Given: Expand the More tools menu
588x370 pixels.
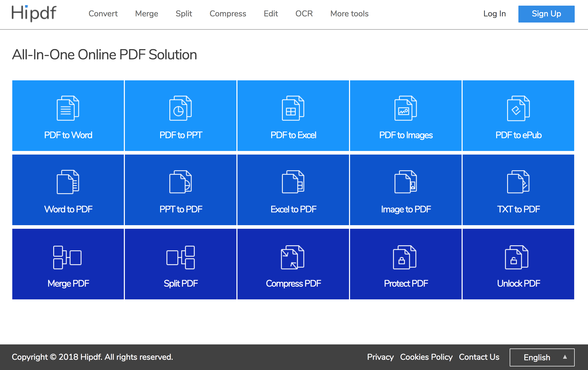Looking at the screenshot, I should tap(349, 14).
